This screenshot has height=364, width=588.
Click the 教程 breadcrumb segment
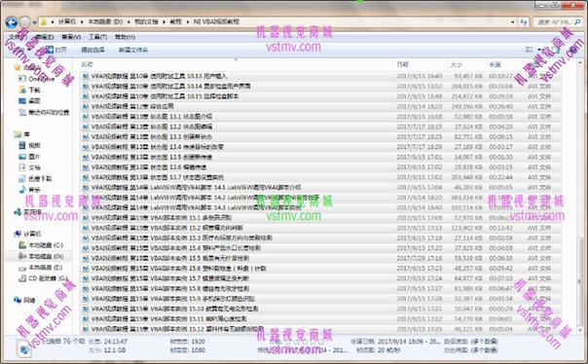click(x=175, y=21)
